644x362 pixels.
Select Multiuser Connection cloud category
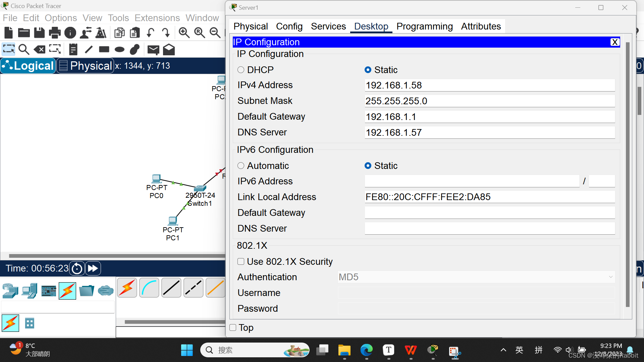pos(106,290)
